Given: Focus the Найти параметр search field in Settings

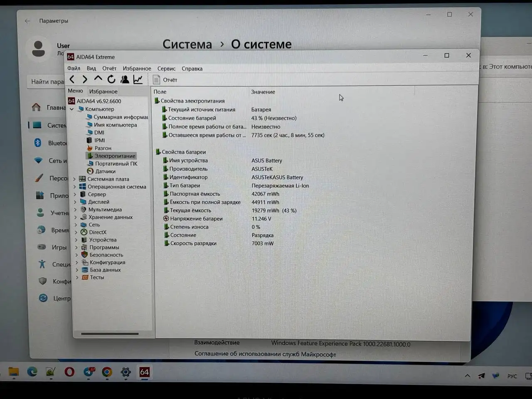Looking at the screenshot, I should [46, 81].
